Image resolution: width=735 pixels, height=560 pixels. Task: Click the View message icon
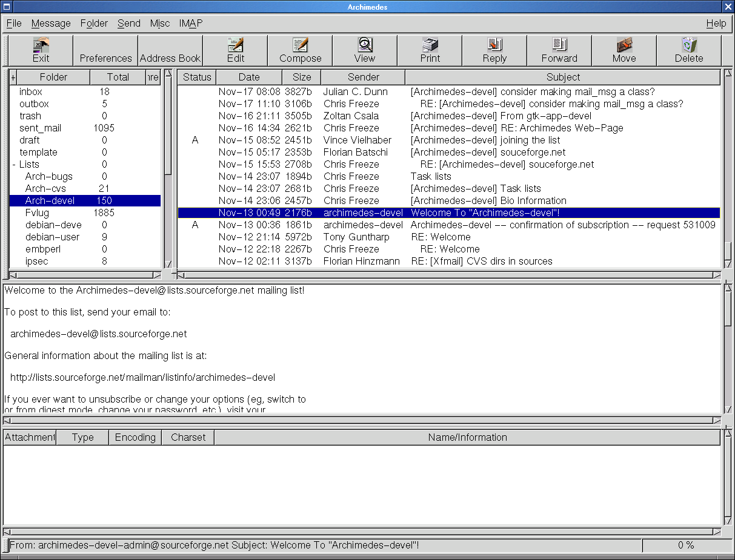pos(364,50)
